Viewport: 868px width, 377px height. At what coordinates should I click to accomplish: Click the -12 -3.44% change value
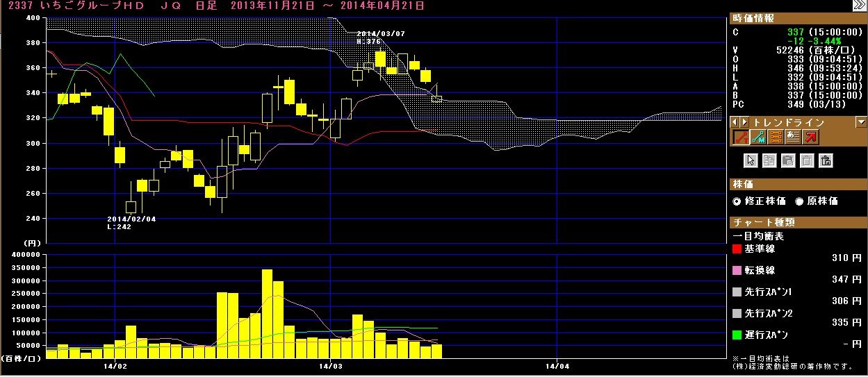click(x=813, y=41)
